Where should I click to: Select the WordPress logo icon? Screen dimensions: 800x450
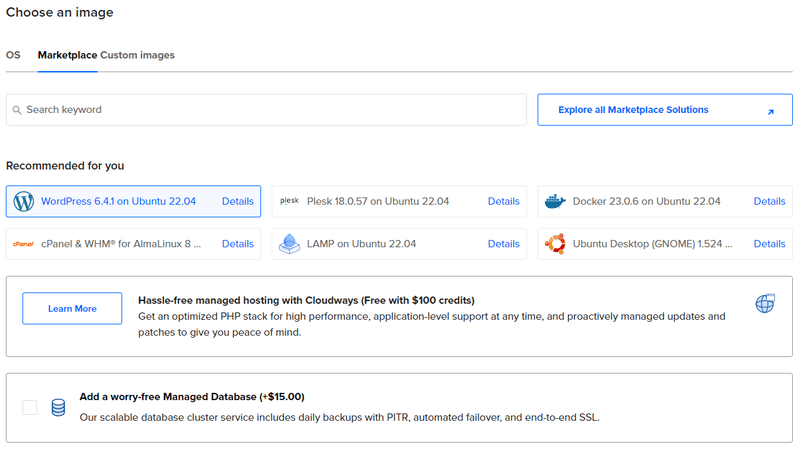[x=23, y=202]
